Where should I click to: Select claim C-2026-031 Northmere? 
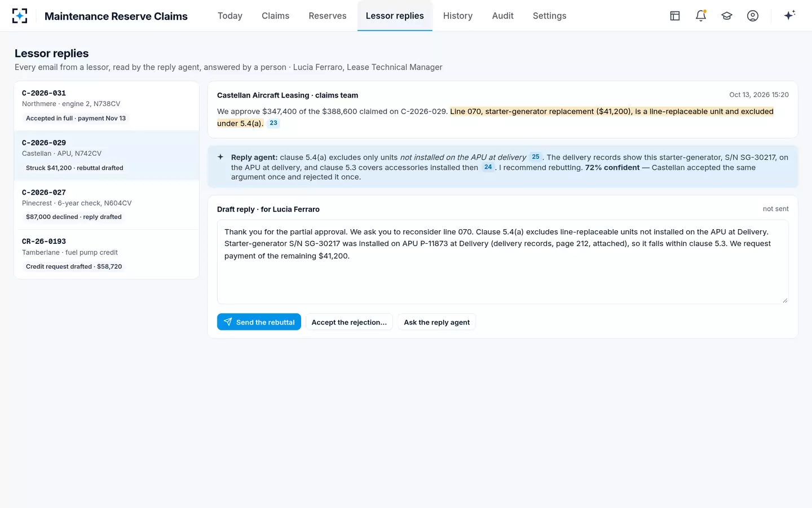[107, 106]
